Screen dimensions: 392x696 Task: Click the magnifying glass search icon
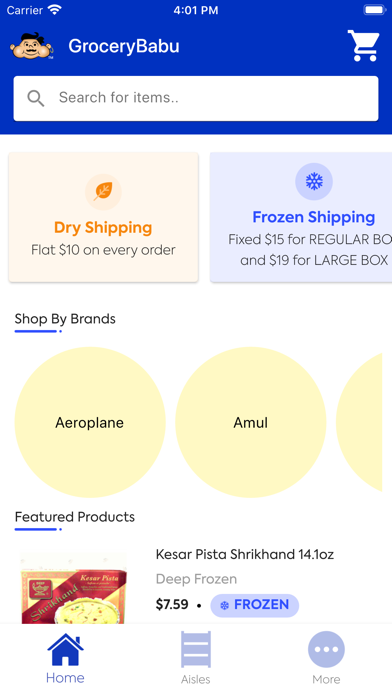[36, 98]
